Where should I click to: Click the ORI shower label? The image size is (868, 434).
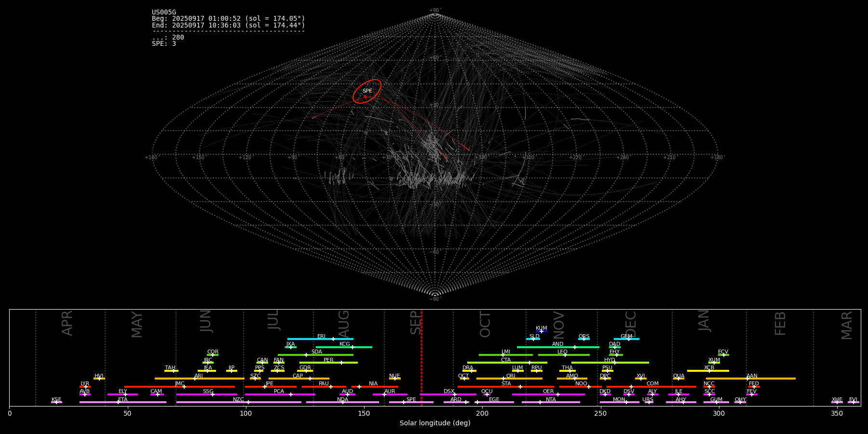coord(511,376)
